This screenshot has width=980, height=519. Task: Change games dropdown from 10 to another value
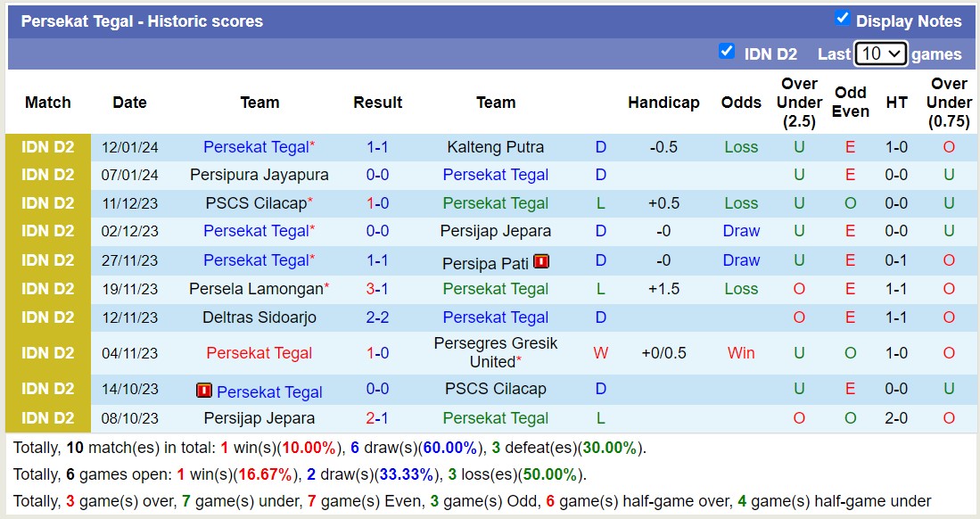[x=881, y=54]
